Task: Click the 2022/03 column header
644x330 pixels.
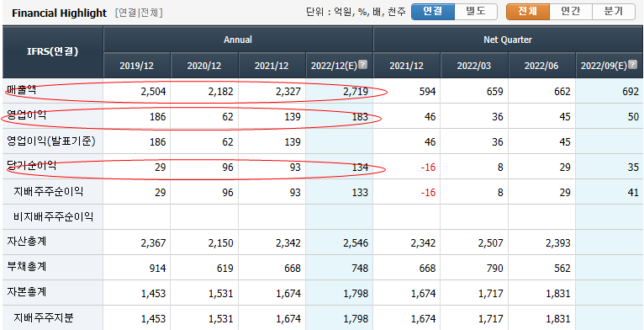Action: point(474,66)
